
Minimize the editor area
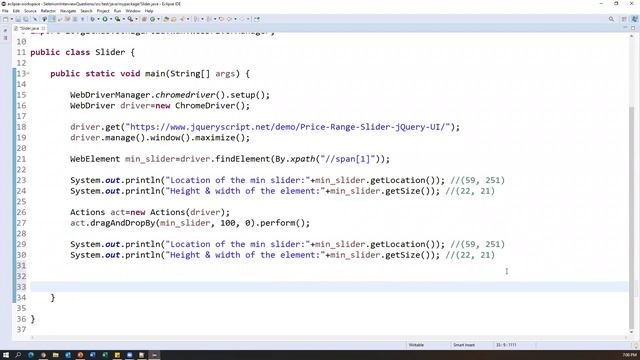[x=625, y=28]
